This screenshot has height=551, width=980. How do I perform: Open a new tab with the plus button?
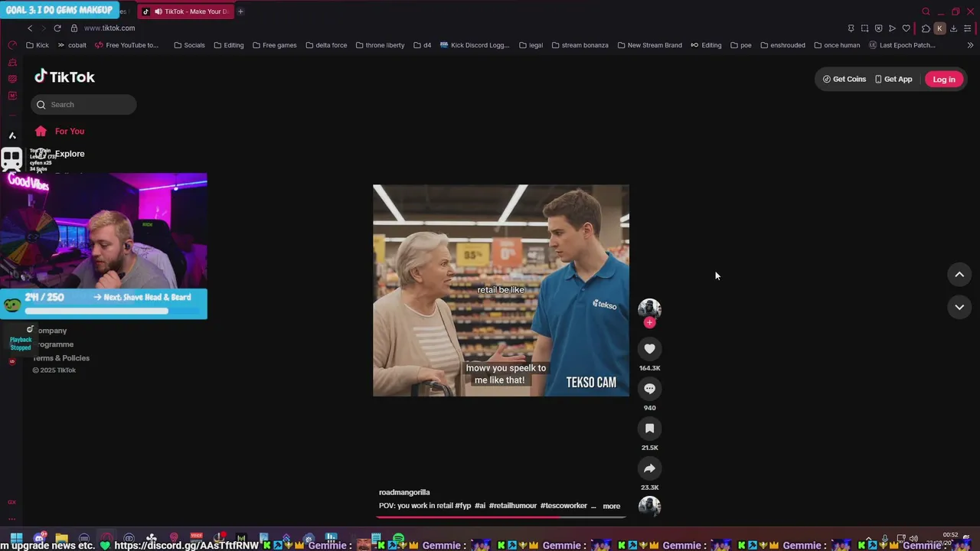240,11
